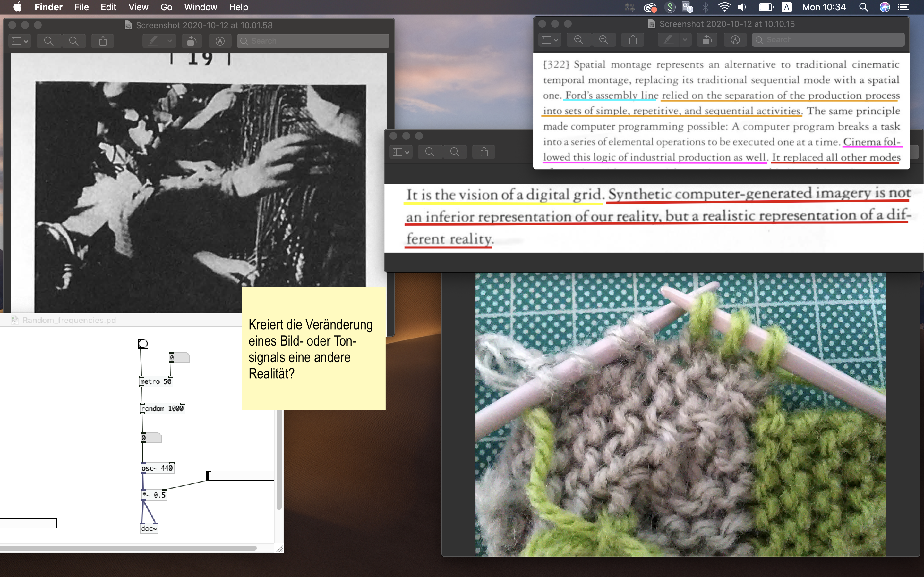Click Search field in Screenshot 10.01.58 window

point(313,41)
